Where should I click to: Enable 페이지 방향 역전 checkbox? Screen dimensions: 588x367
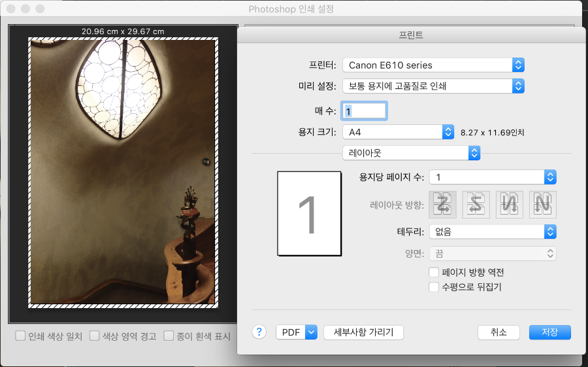tap(434, 272)
